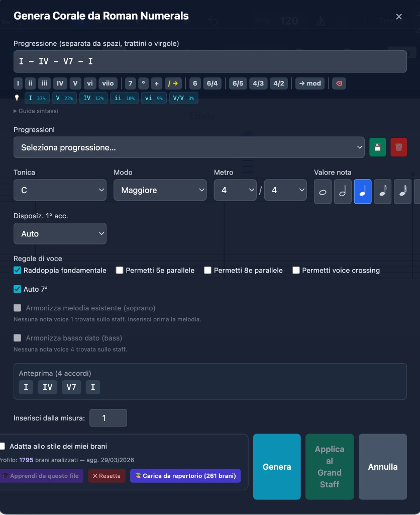Close the Genera Corale dialog

[399, 17]
